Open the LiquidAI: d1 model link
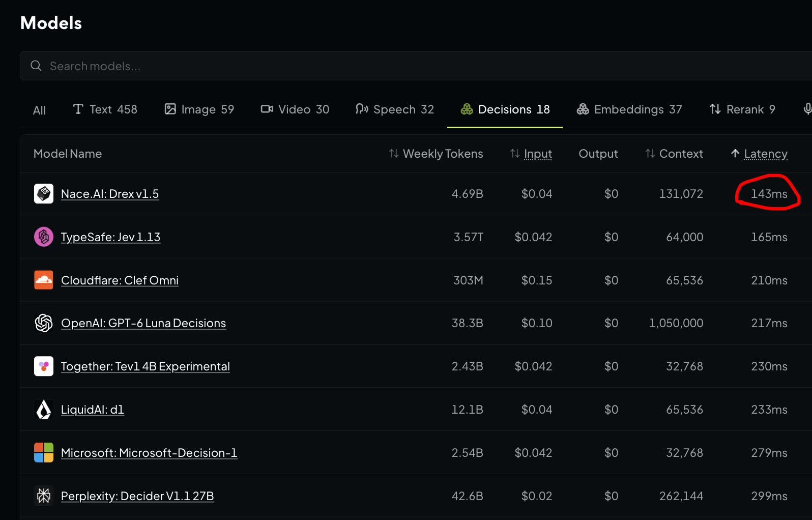Image resolution: width=812 pixels, height=520 pixels. [93, 410]
